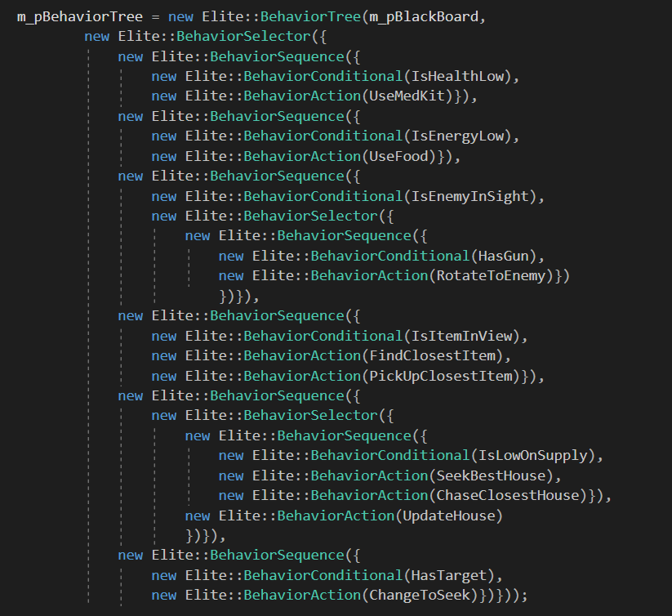The height and width of the screenshot is (616, 672).
Task: Select the IsEnergyLow conditional name
Action: click(x=457, y=136)
